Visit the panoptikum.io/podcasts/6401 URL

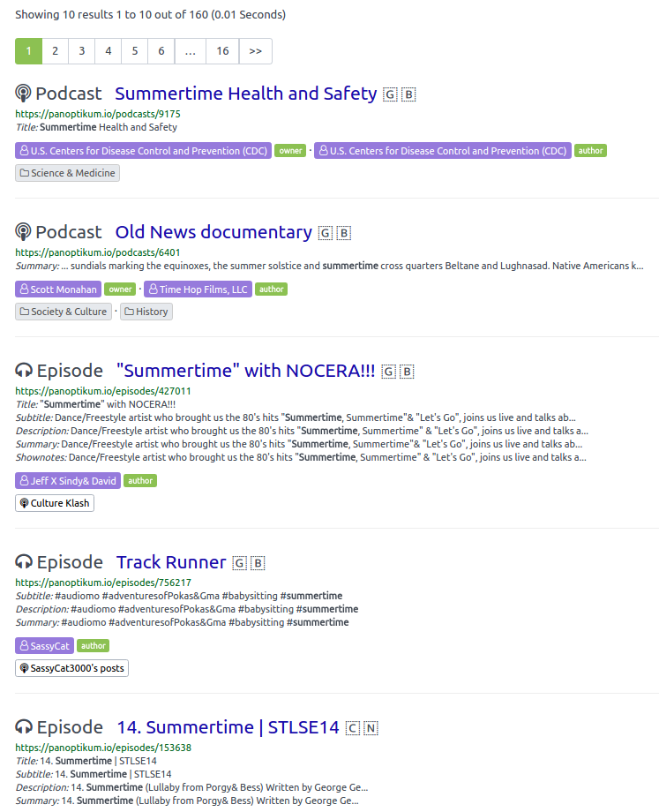[x=98, y=252]
